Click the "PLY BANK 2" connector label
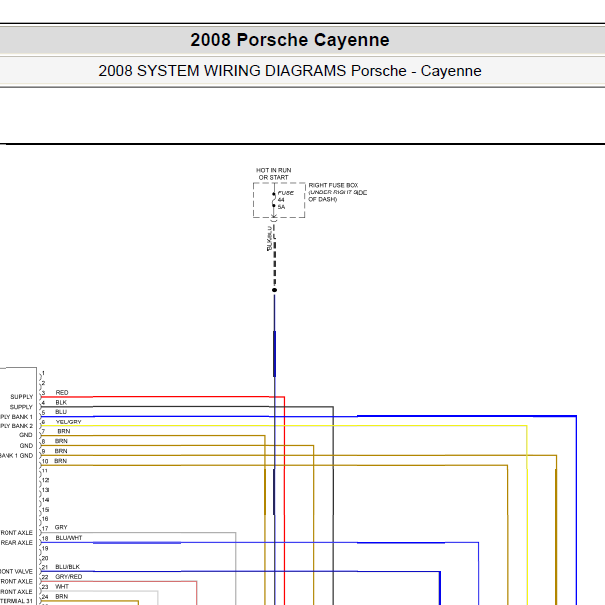The height and width of the screenshot is (605, 605). pos(17,426)
